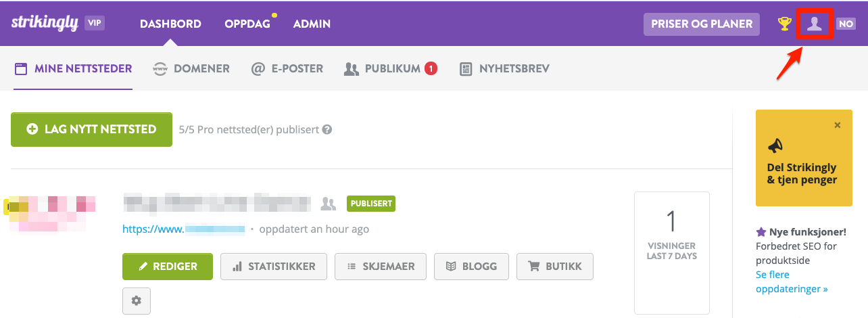Open the ADMIN menu item
The image size is (868, 318).
[312, 24]
